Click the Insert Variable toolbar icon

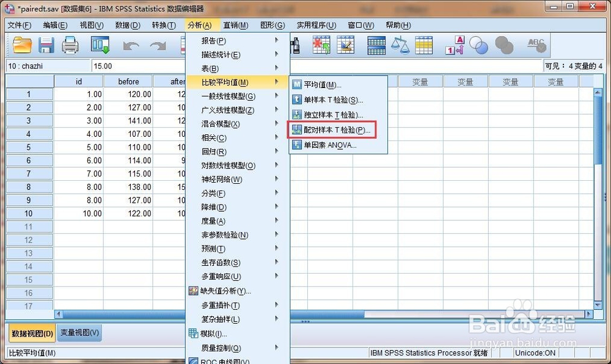345,45
